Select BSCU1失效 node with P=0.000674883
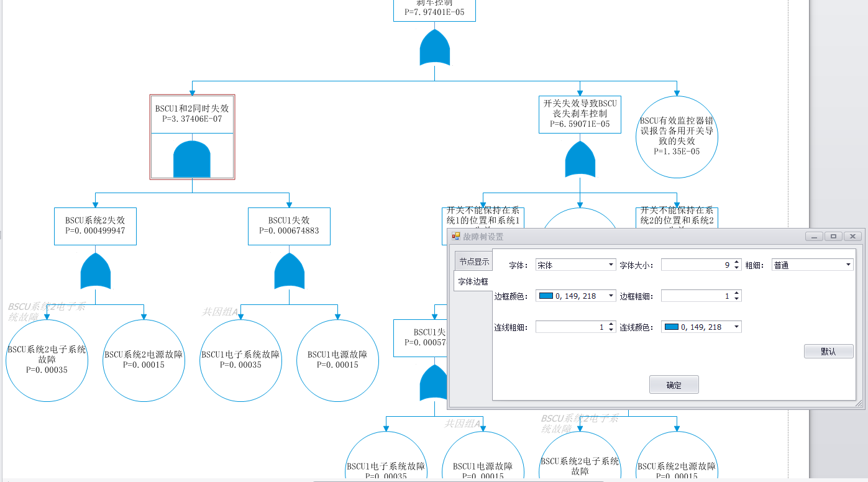This screenshot has height=482, width=868. 289,226
